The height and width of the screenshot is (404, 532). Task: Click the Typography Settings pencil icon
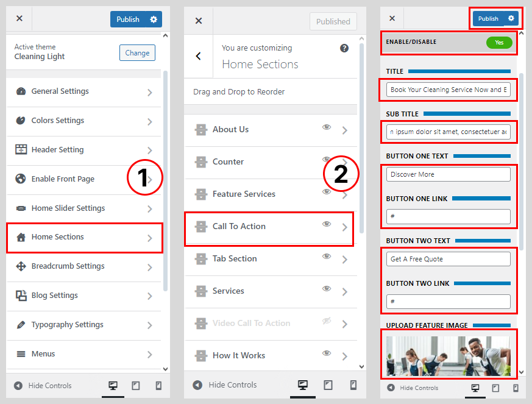tap(21, 325)
